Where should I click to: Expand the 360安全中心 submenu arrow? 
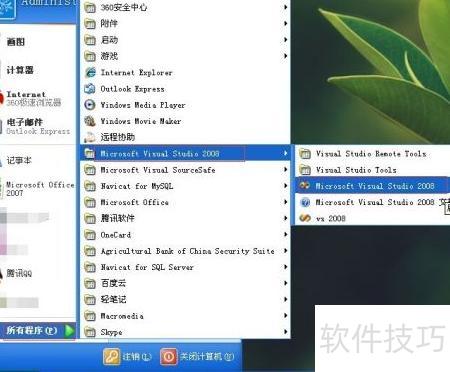click(285, 7)
